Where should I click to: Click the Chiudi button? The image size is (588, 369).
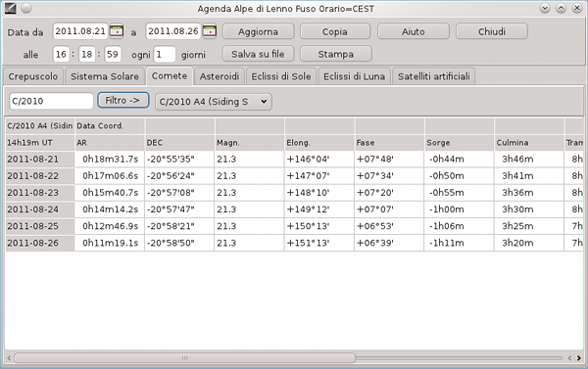[x=492, y=31]
